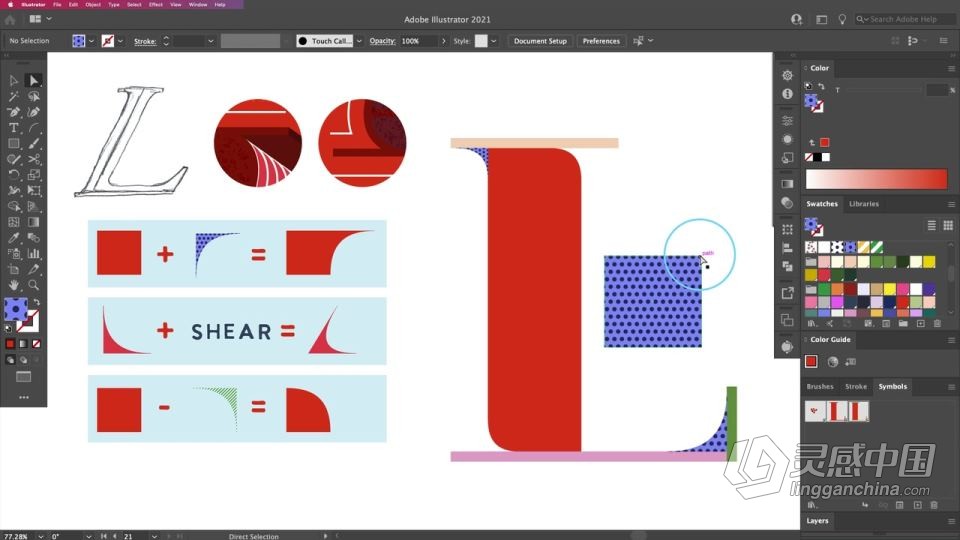The image size is (960, 540).
Task: Swap fill and stroke in toolbar
Action: [x=37, y=302]
